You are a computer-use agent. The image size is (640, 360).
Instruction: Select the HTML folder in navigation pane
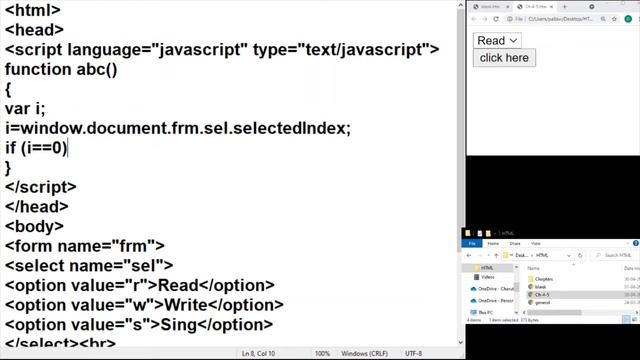(x=488, y=268)
